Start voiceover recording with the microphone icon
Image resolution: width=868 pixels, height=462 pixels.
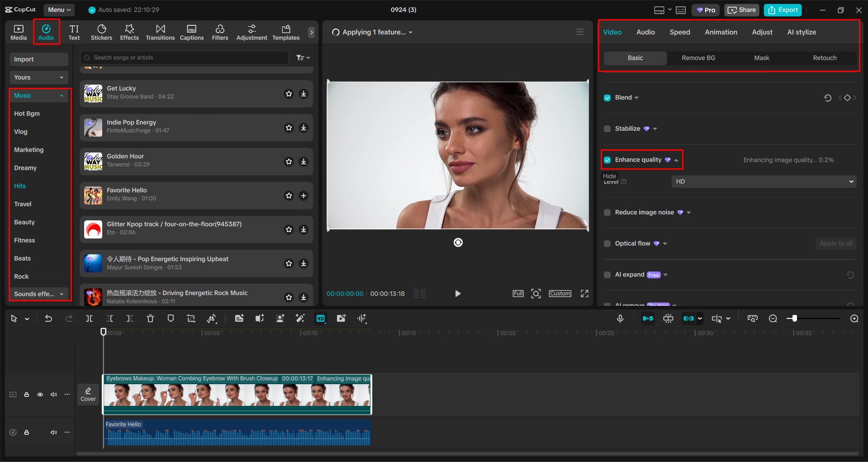tap(620, 318)
